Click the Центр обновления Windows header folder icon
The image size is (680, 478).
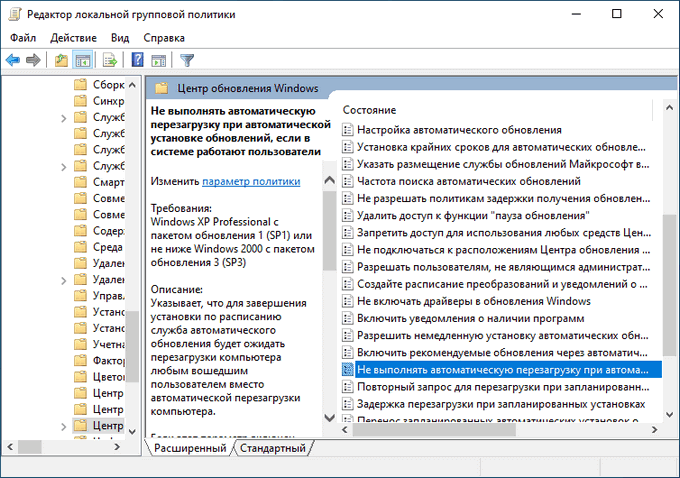point(161,88)
